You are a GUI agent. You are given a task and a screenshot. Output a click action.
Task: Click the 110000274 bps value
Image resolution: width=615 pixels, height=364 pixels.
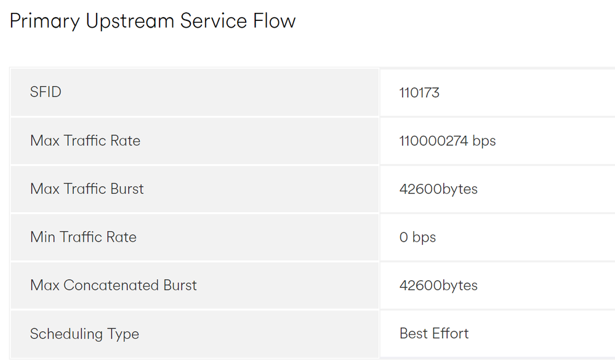448,141
